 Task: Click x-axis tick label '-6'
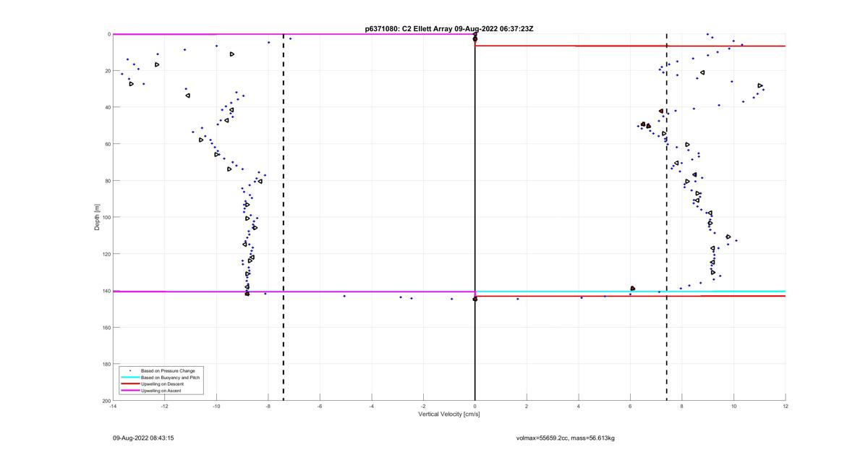(x=320, y=406)
